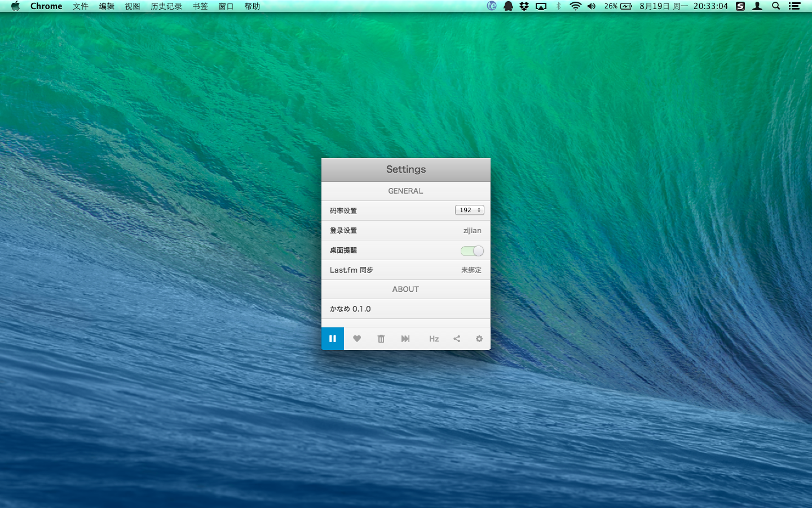Click the Bluetooth status icon
The height and width of the screenshot is (508, 812).
pyautogui.click(x=558, y=6)
